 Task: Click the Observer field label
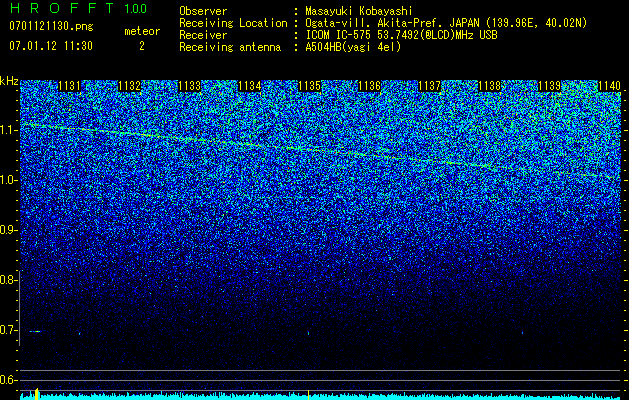203,11
